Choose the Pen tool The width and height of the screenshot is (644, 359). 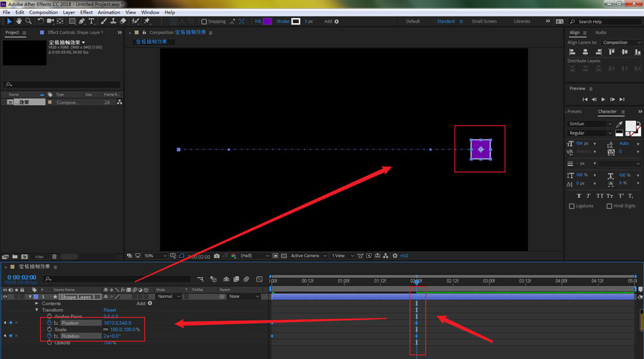[81, 21]
